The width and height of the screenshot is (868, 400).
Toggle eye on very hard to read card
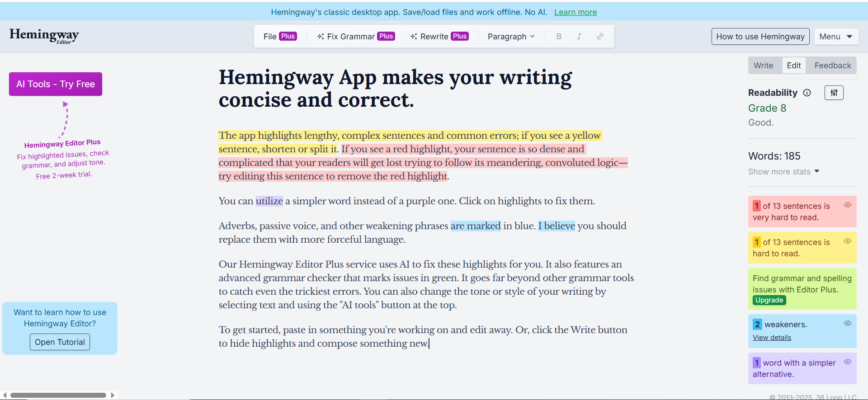[848, 205]
